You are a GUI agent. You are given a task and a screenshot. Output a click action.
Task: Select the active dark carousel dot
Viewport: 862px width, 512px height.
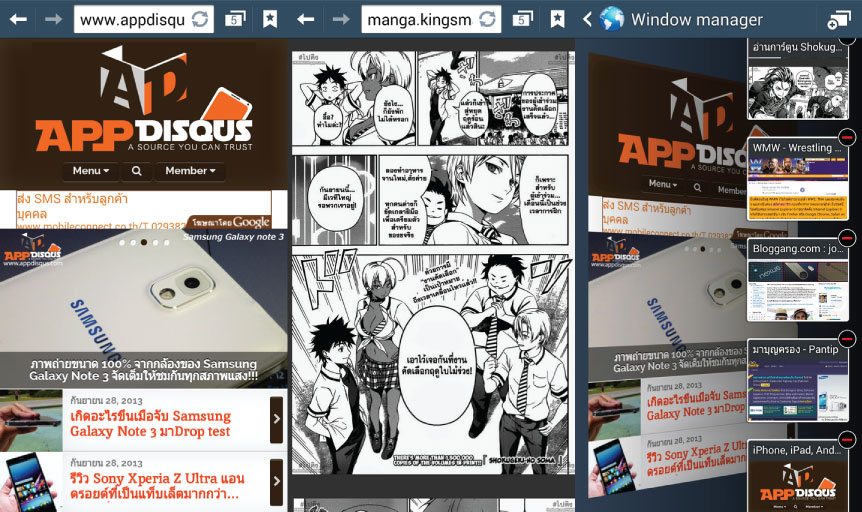point(144,242)
